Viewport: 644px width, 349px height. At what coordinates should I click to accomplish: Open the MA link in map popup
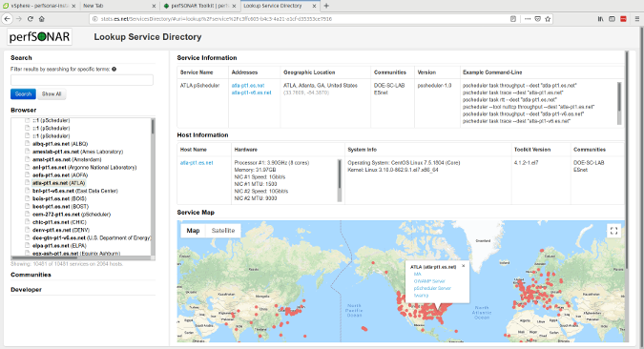(417, 274)
